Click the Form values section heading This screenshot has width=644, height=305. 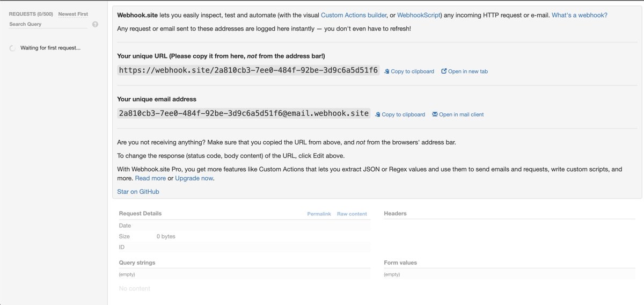click(x=400, y=263)
